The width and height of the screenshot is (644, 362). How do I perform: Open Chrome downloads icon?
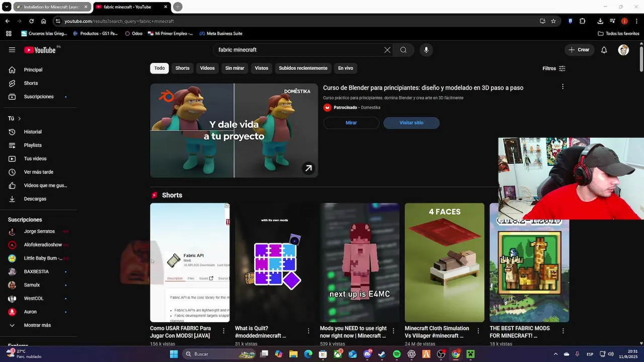click(600, 21)
